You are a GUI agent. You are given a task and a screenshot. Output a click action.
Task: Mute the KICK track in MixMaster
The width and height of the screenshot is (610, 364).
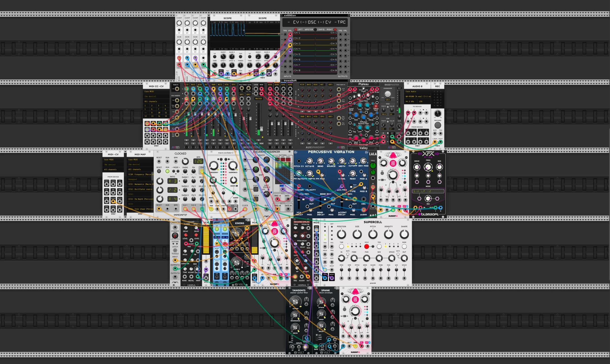[187, 140]
